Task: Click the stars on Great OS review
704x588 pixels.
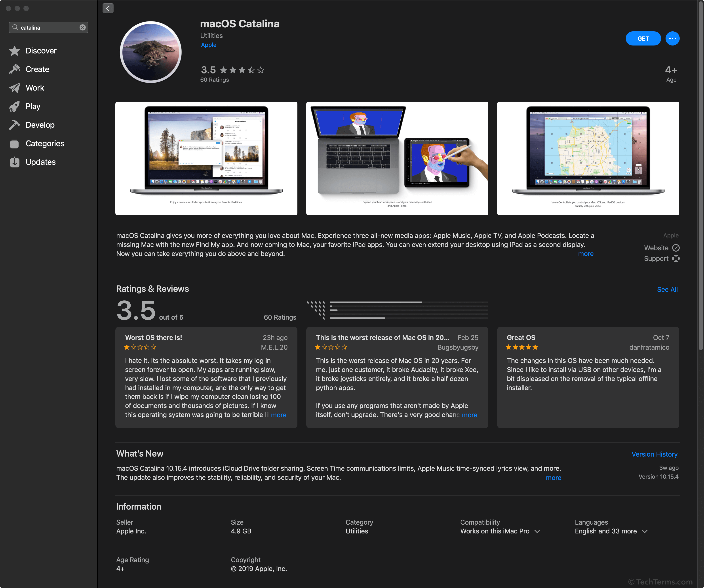Action: pyautogui.click(x=522, y=347)
